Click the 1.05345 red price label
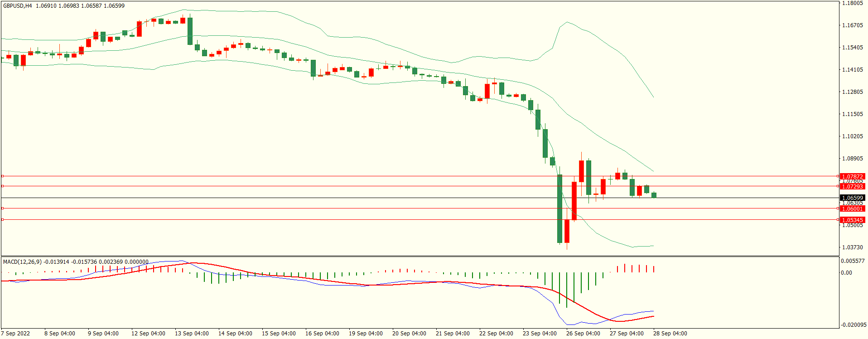This screenshot has height=339, width=868. coord(852,220)
